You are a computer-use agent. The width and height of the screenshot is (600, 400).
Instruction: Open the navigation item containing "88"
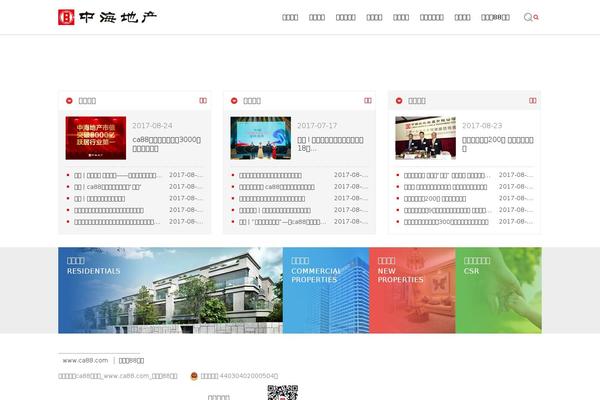495,17
